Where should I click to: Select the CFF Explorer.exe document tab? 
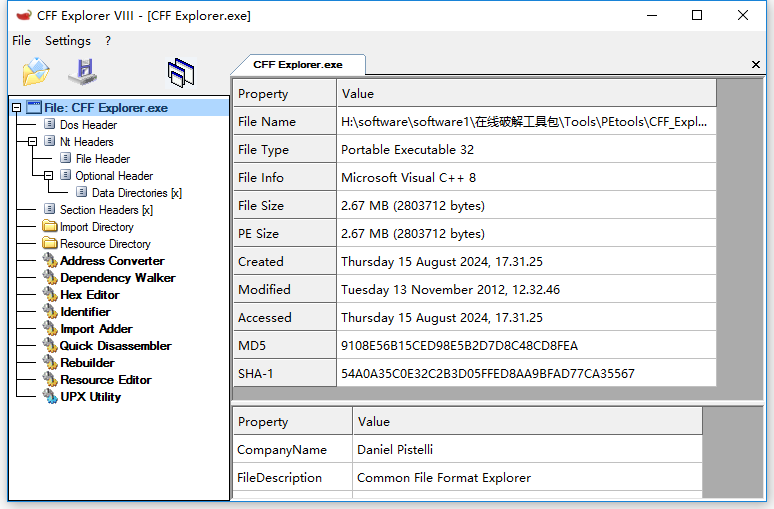[x=298, y=65]
